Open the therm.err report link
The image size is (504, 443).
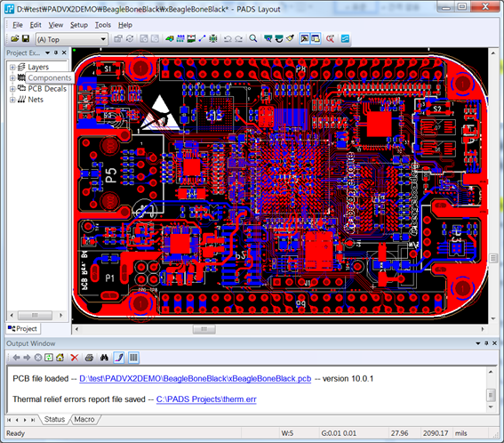pos(206,399)
